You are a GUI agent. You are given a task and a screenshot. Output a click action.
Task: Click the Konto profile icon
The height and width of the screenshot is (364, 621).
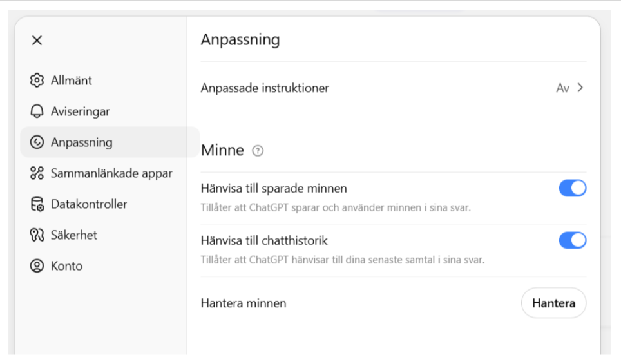tap(37, 266)
